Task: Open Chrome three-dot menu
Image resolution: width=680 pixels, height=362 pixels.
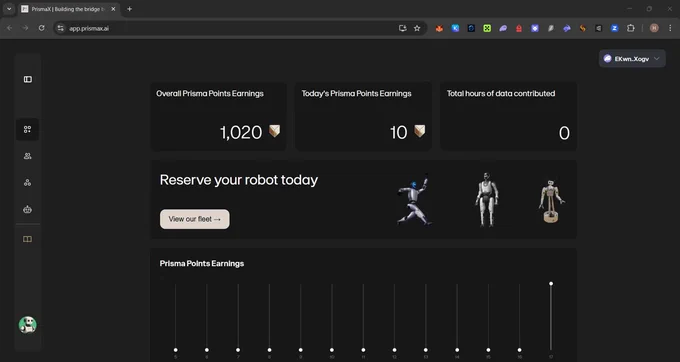Action: click(x=670, y=28)
